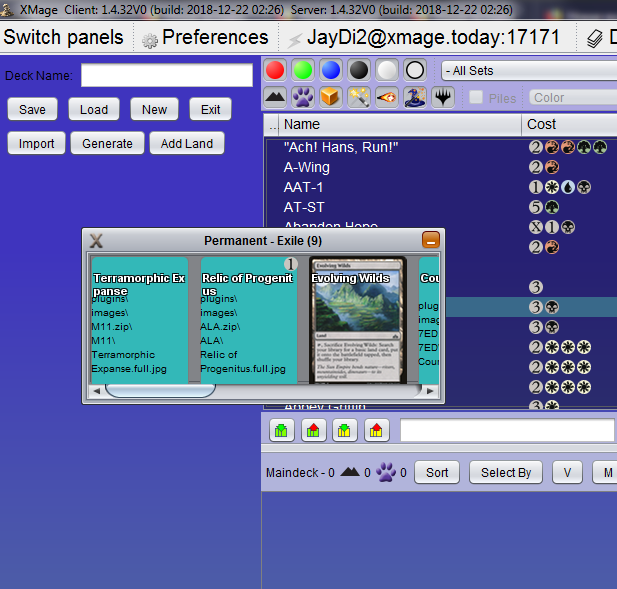The width and height of the screenshot is (617, 589).
Task: Toggle the instant fireball type filter
Action: 387,97
